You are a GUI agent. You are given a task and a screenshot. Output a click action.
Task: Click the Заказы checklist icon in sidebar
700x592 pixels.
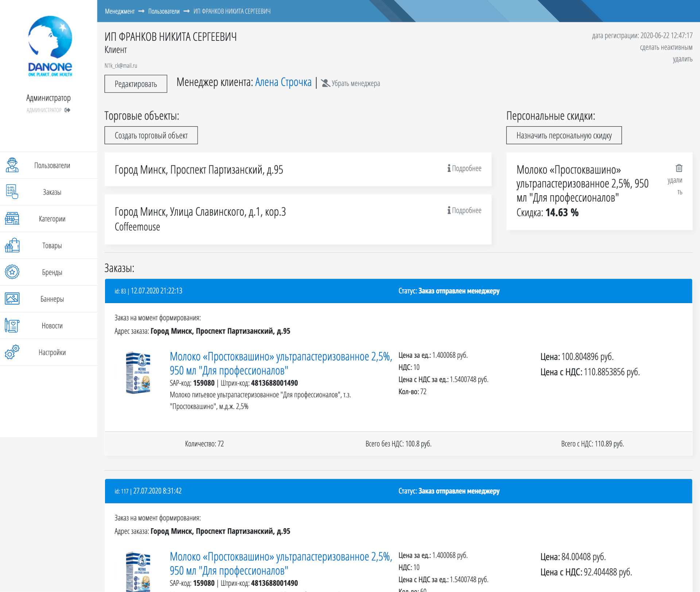tap(12, 192)
